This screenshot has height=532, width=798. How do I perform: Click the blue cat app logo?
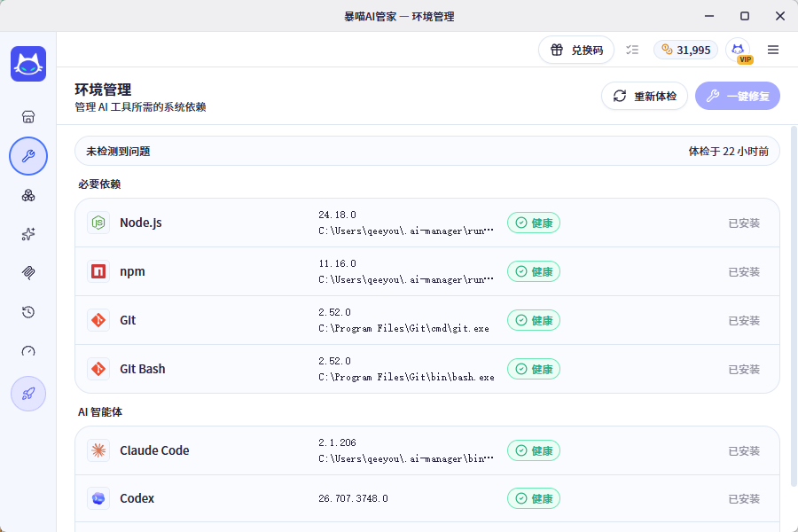tap(28, 64)
